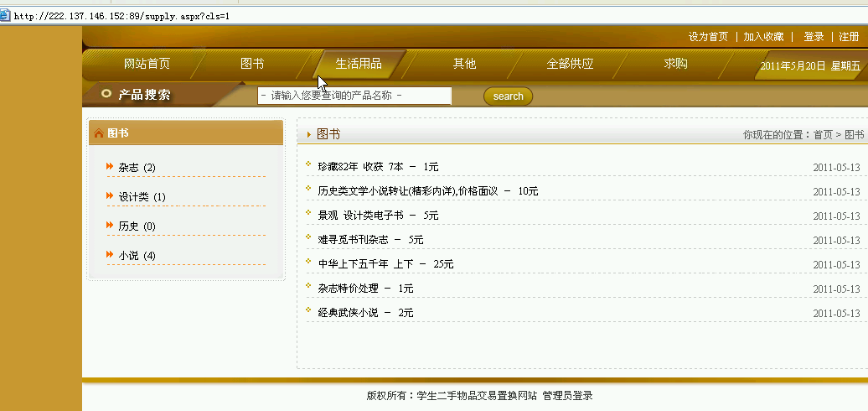Click the date text 2011年5月20日 星期五
868x411 pixels.
click(810, 65)
